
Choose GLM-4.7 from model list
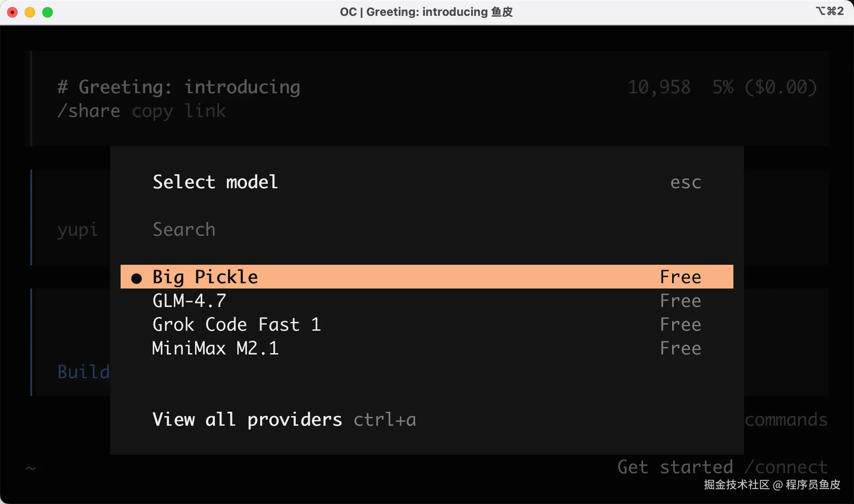(189, 301)
